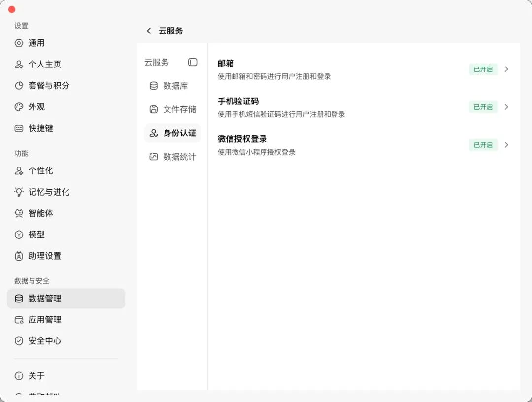Viewport: 532px width, 402px height.
Task: Click the 外观 palette icon
Action: point(19,107)
